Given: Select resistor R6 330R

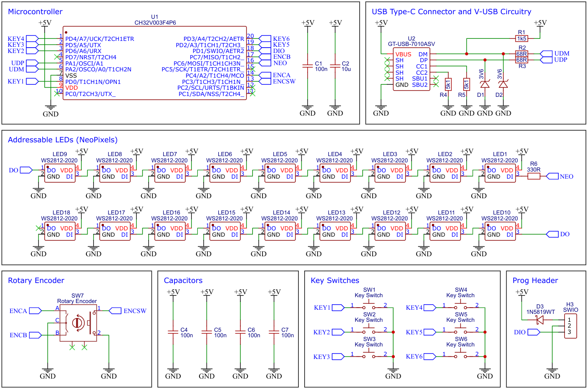Looking at the screenshot, I should click(534, 177).
